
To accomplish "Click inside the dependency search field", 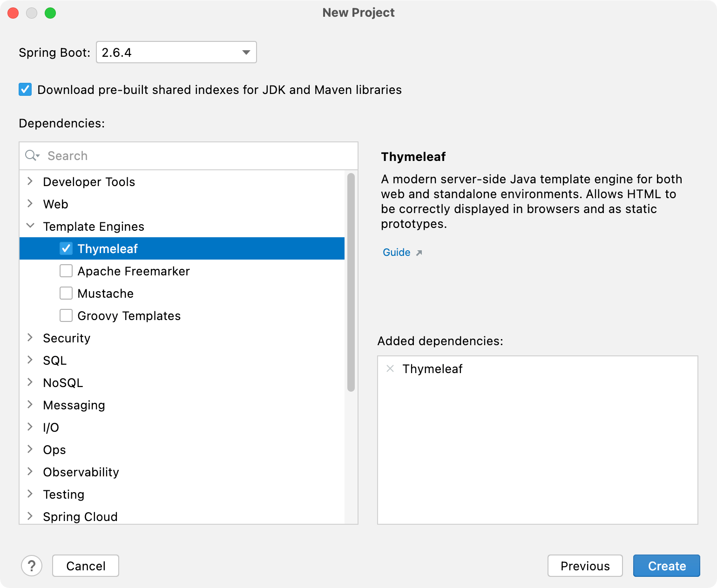I will (x=140, y=156).
